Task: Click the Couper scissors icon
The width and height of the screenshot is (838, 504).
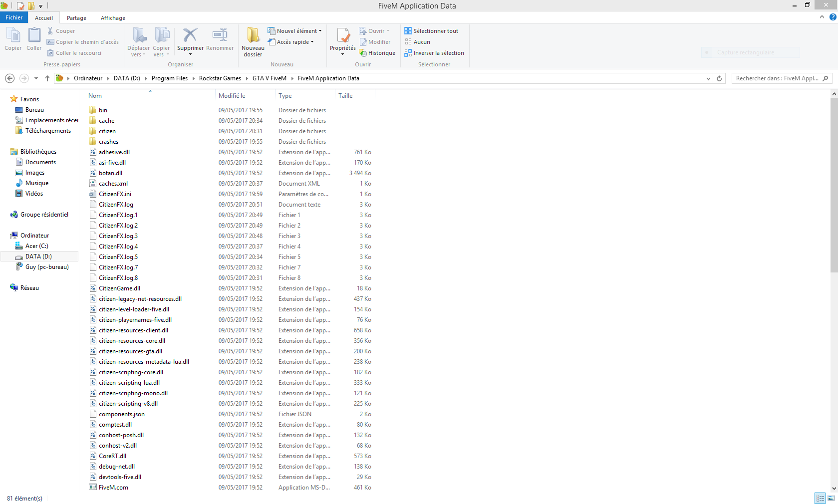Action: click(50, 31)
